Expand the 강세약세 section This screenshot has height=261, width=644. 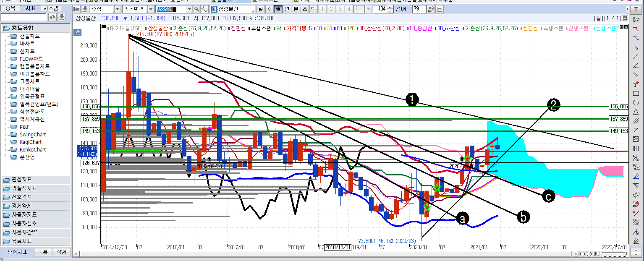coord(35,206)
